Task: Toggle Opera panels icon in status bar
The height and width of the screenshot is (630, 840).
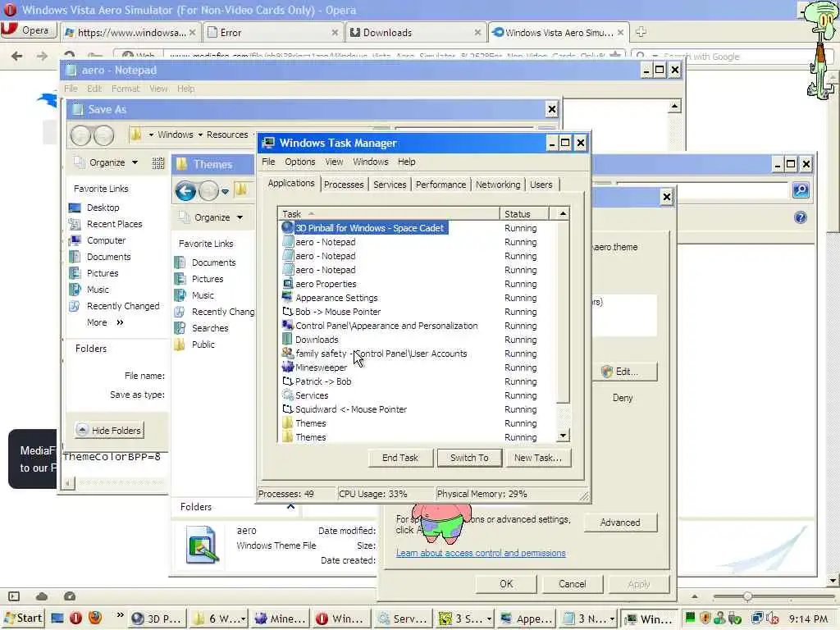Action: tap(14, 596)
